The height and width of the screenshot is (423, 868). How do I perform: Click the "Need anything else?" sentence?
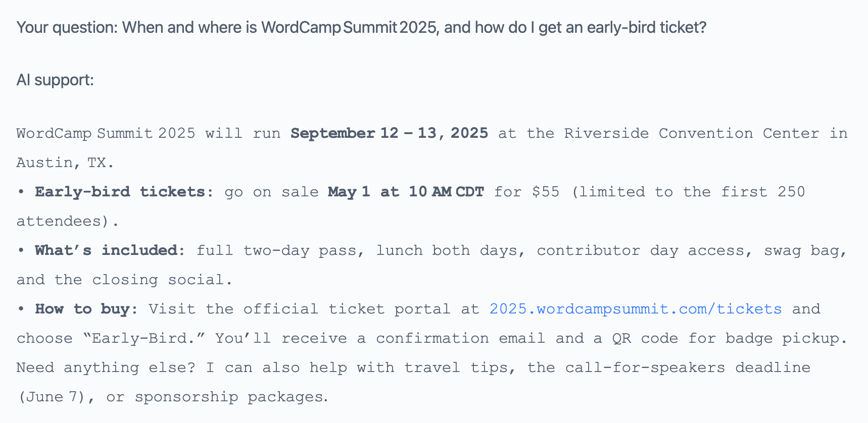(x=105, y=367)
